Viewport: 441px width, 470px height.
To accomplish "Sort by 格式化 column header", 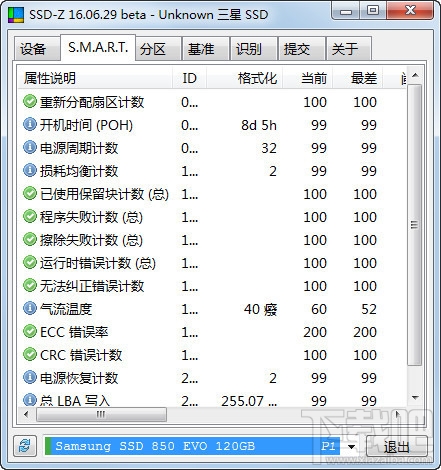I will pos(245,78).
